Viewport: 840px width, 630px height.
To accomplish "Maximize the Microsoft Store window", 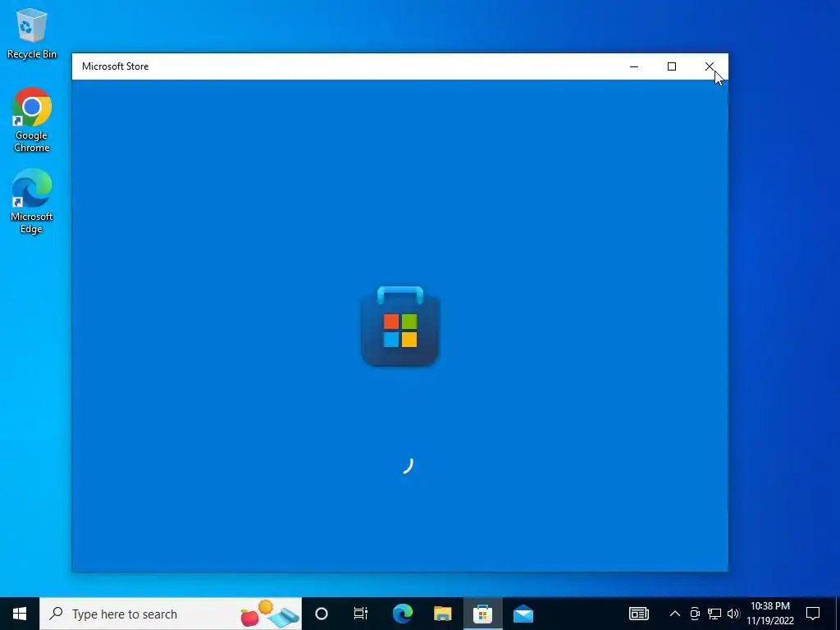I will tap(672, 66).
